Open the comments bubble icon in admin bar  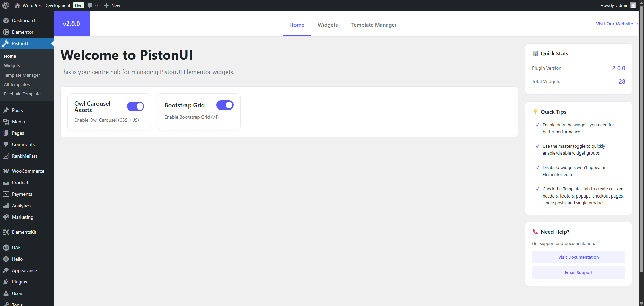click(90, 5)
